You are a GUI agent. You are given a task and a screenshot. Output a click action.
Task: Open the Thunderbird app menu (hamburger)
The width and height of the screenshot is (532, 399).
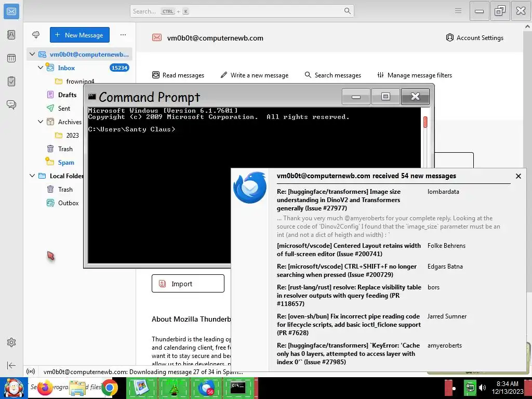[458, 11]
